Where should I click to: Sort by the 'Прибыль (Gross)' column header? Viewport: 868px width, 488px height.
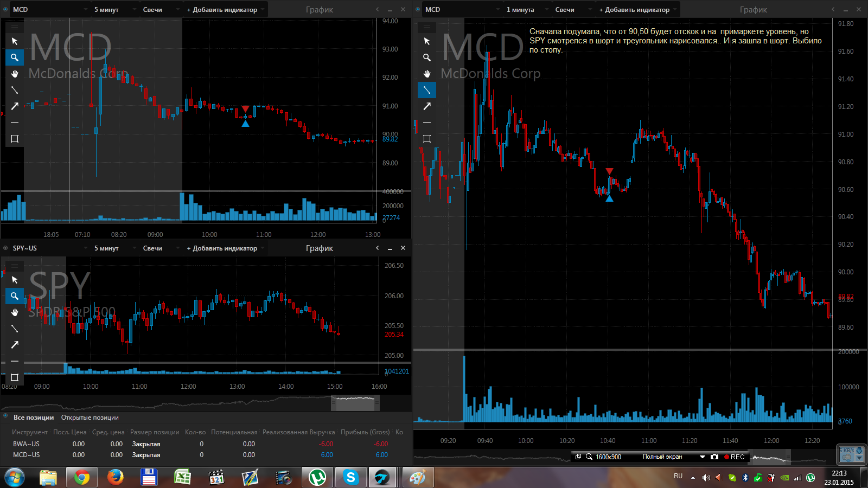click(x=365, y=432)
